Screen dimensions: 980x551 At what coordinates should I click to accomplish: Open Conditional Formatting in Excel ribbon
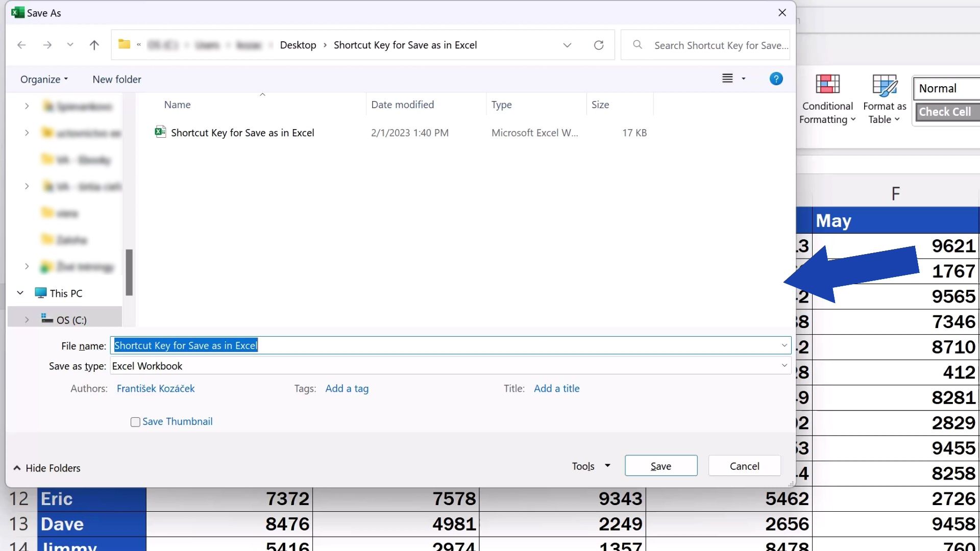(x=827, y=99)
